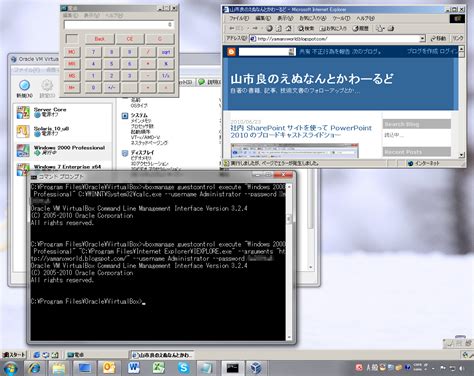The height and width of the screenshot is (376, 474).
Task: Click the orange Blogger logo icon
Action: click(x=232, y=52)
